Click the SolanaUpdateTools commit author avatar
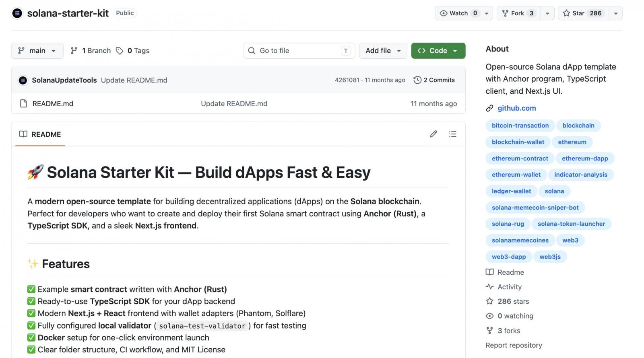Screen dimensions: 644x358 point(23,80)
